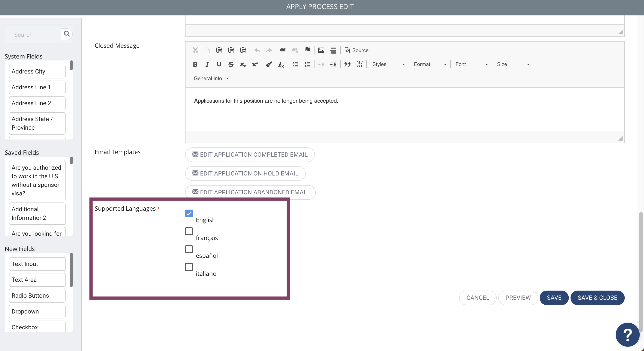Screen dimensions: 644x351
Task: Click the Insert Image icon
Action: point(321,50)
